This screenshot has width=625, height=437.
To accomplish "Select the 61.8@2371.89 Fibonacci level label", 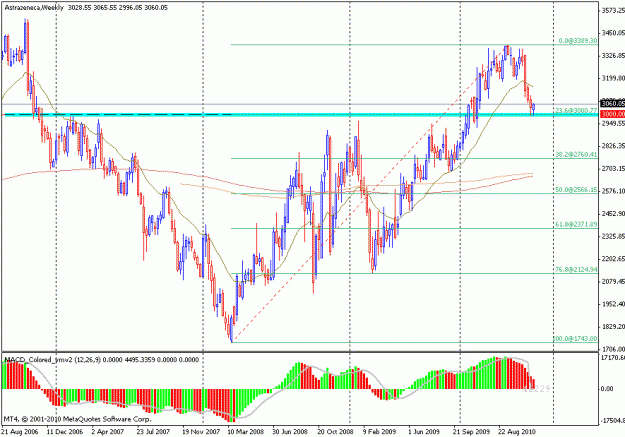I will 576,224.
